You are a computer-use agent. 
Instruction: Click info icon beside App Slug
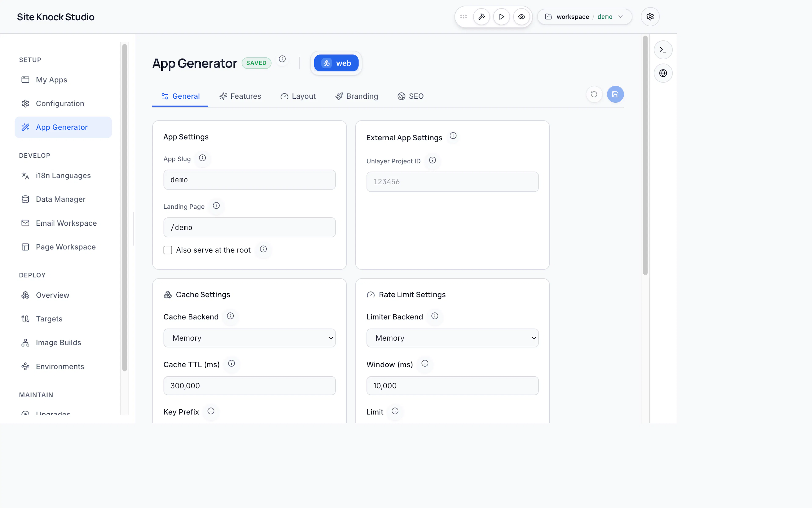(x=202, y=158)
